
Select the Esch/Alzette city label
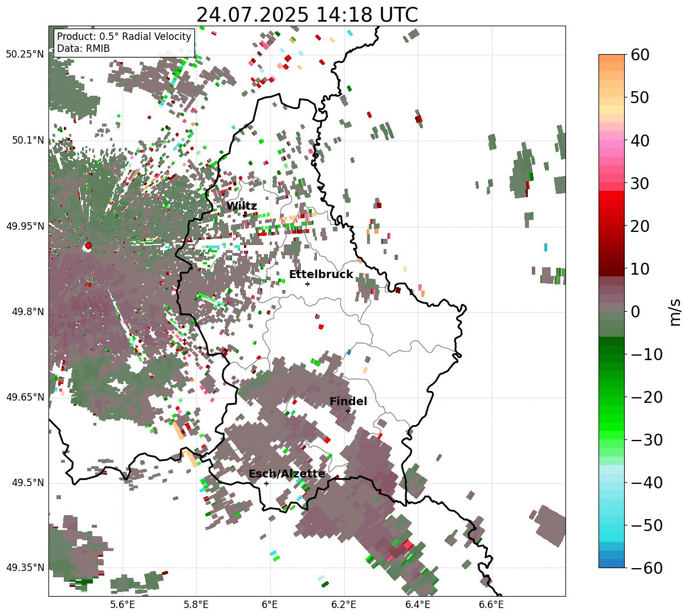[287, 474]
